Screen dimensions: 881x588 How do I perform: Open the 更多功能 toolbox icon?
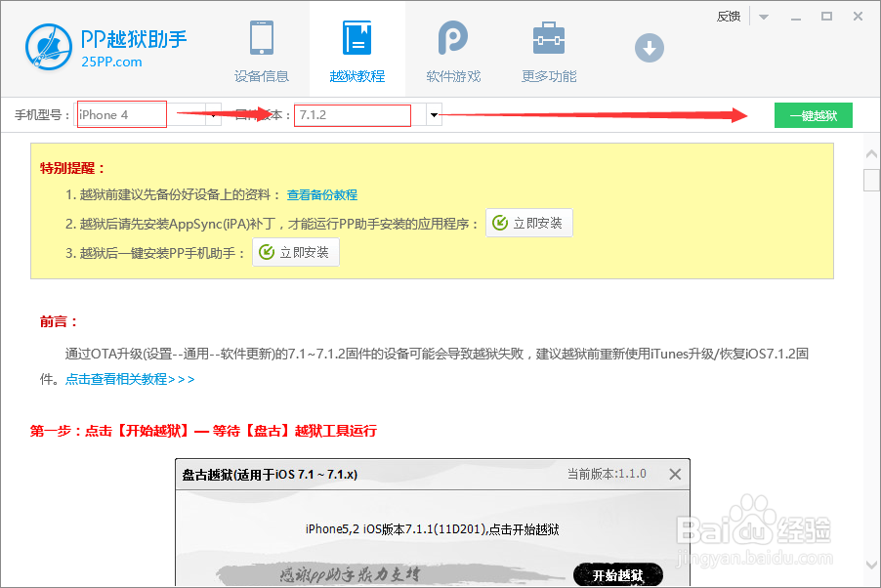coord(548,38)
